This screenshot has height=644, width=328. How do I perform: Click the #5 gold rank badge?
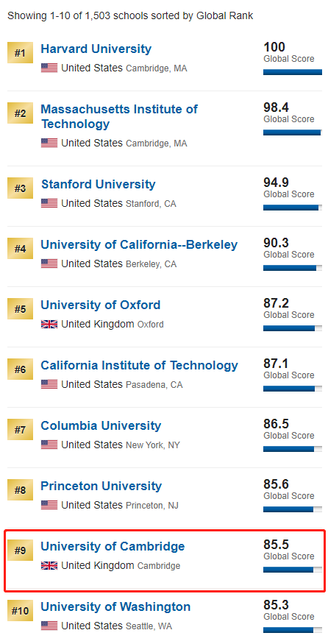click(x=20, y=309)
